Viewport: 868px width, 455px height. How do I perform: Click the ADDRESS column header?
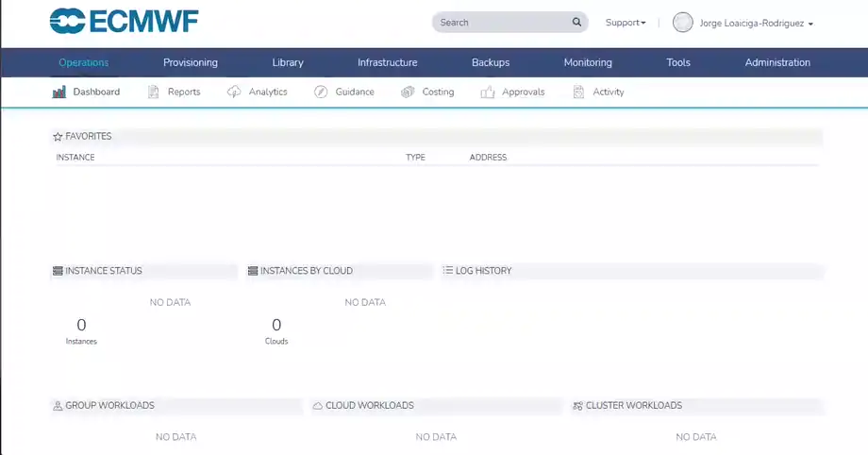(x=488, y=158)
